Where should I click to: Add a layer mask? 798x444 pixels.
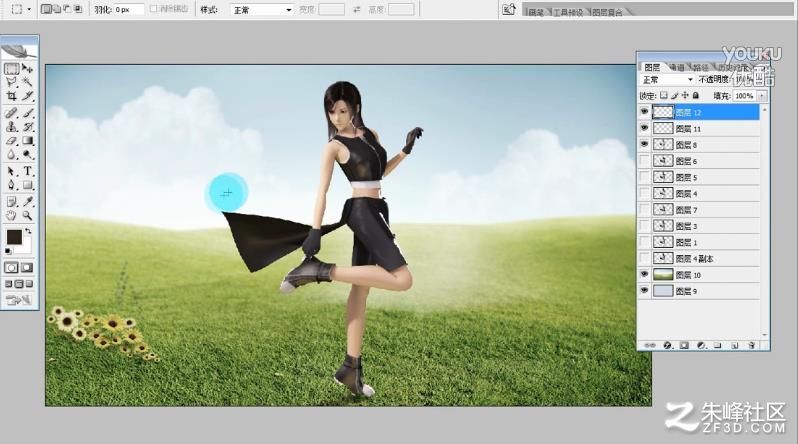[x=684, y=345]
